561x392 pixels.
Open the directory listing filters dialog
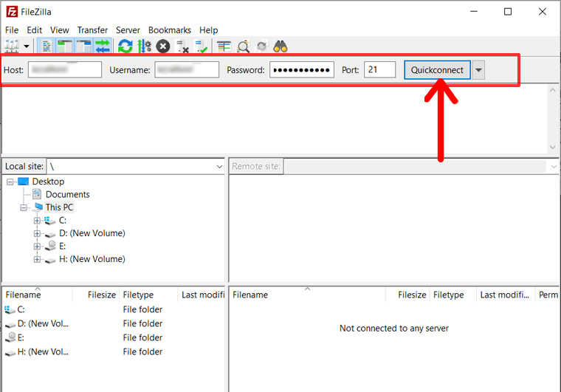[x=224, y=46]
